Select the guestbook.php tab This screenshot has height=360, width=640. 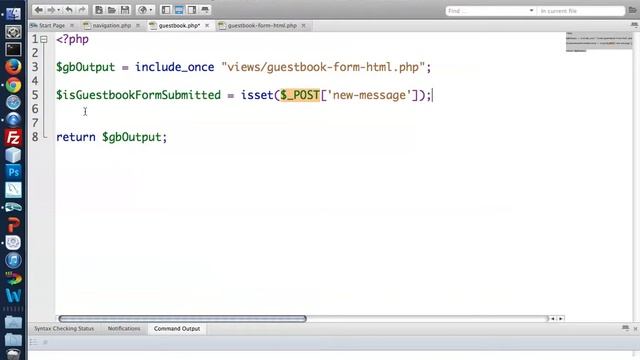pos(179,26)
